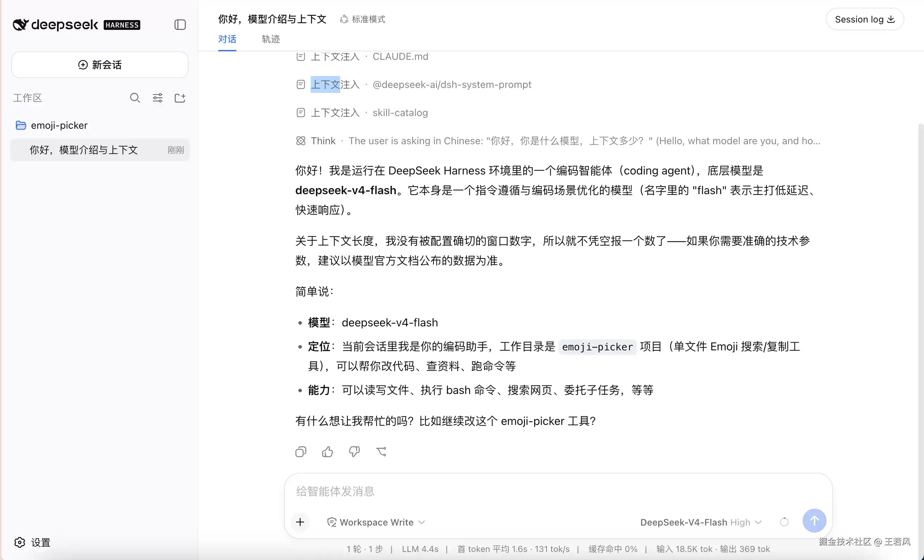Click the circular context usage indicator

[784, 522]
